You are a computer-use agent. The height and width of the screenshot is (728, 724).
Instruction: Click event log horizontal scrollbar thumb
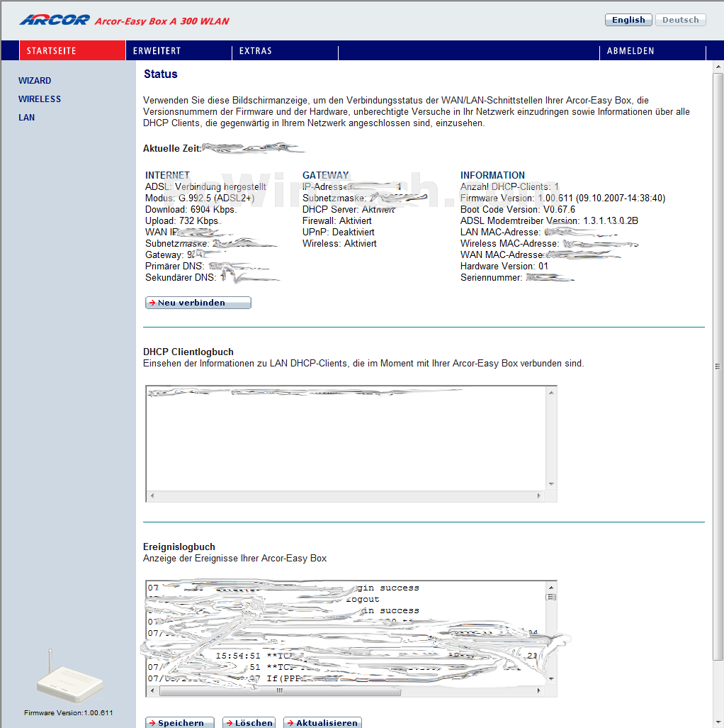point(280,691)
